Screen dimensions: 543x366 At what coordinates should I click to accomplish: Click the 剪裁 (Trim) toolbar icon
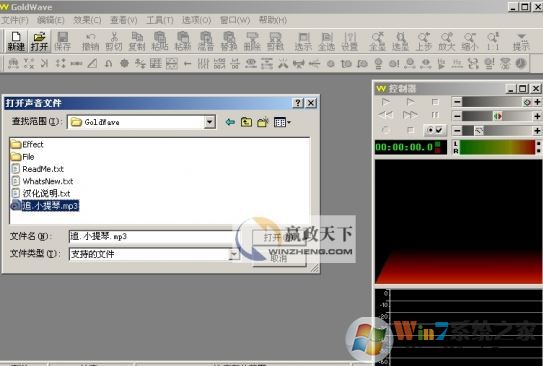pyautogui.click(x=275, y=41)
